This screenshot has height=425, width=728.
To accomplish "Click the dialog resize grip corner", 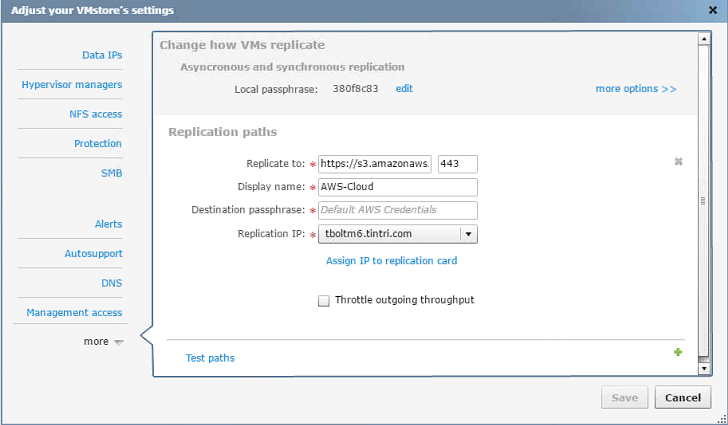I will (x=721, y=418).
